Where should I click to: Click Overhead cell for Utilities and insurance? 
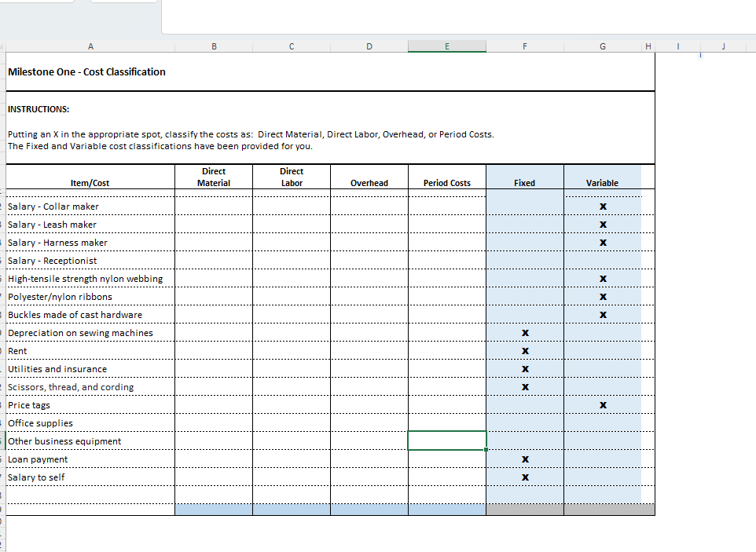369,369
